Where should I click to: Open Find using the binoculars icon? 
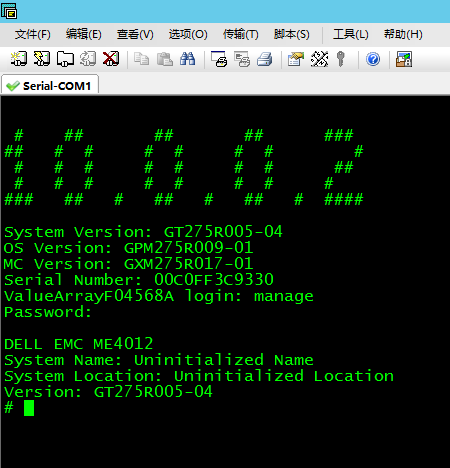coord(187,59)
